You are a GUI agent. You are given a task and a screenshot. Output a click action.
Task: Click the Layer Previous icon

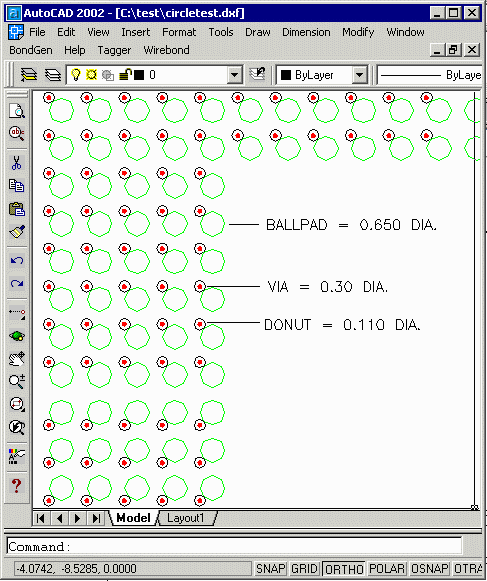(x=257, y=74)
